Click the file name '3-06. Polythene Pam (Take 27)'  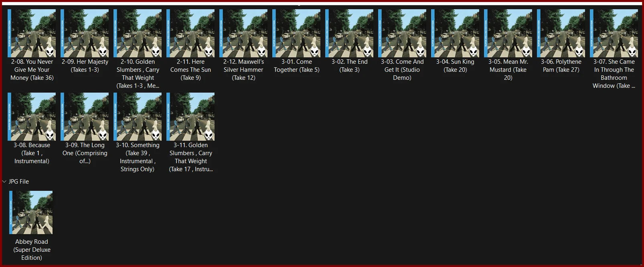[561, 66]
